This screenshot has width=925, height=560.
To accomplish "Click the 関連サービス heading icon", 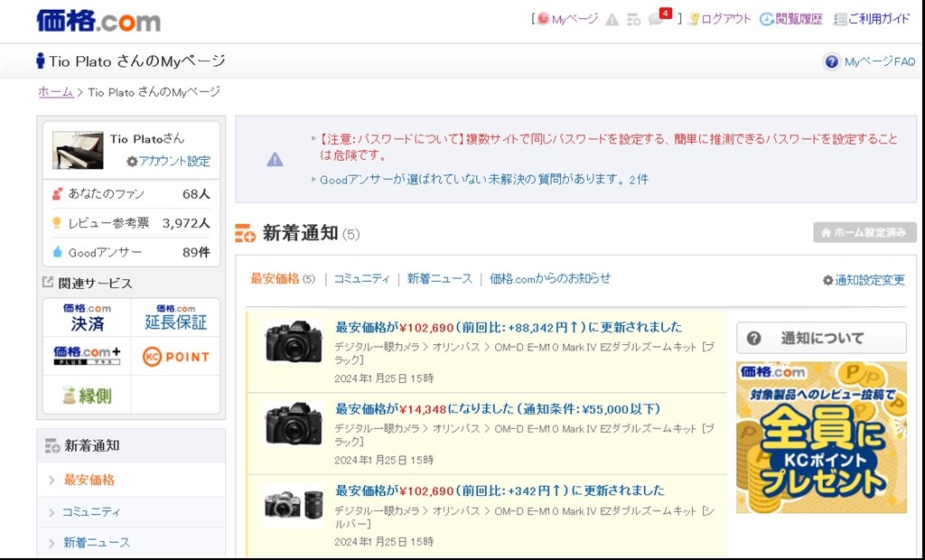I will (48, 282).
